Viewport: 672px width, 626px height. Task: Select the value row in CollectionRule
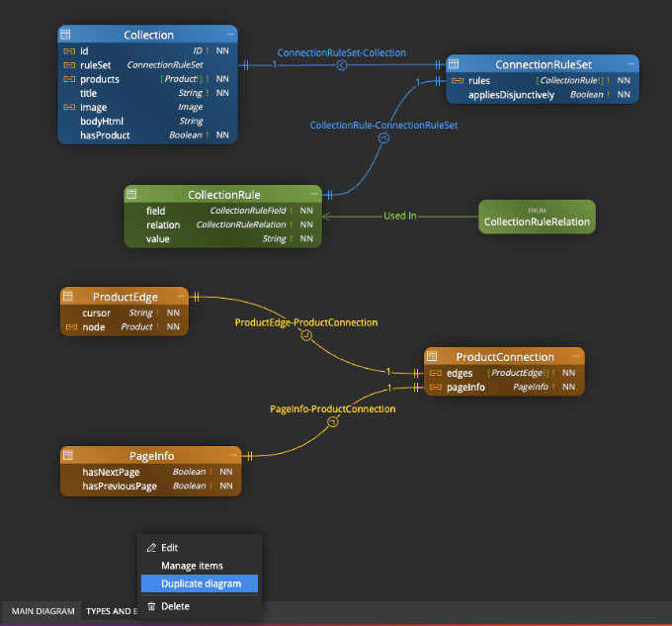click(223, 238)
